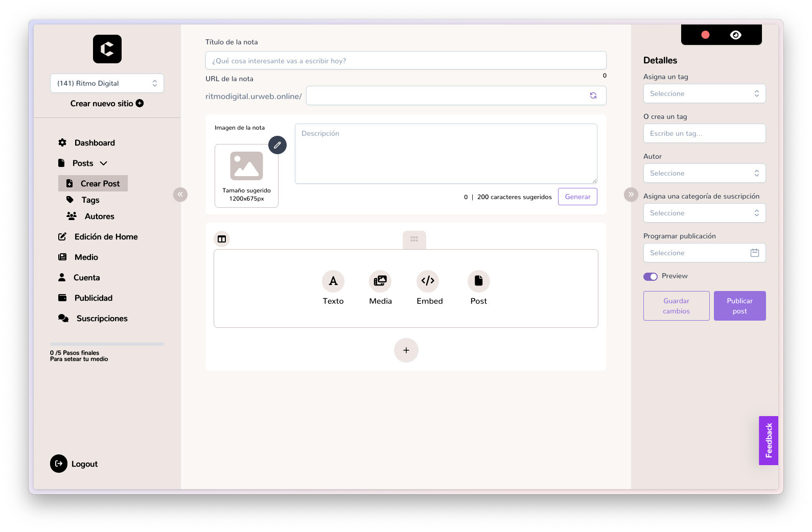Click the Escribe un tag input field
This screenshot has height=532, width=812.
click(x=704, y=133)
